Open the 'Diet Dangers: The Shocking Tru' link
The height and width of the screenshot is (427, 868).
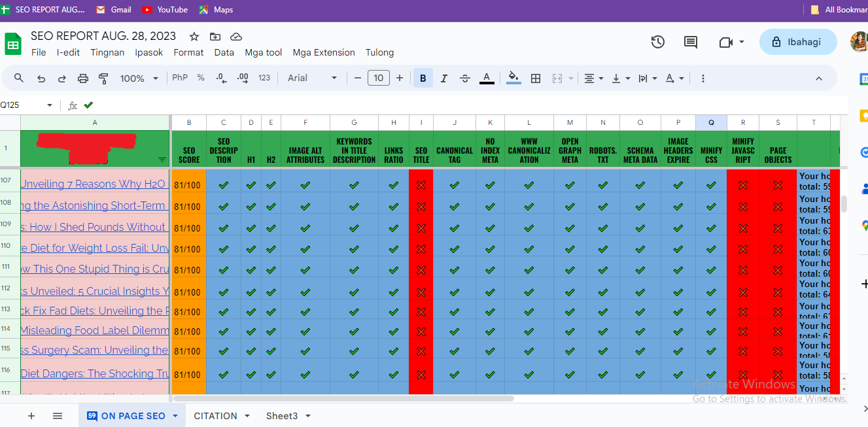coord(95,373)
